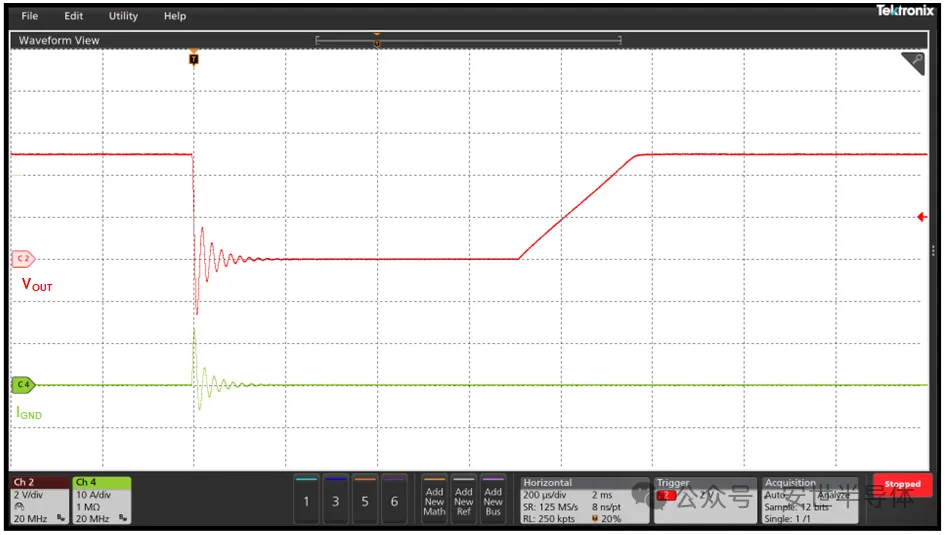The width and height of the screenshot is (945, 535).
Task: Open the Utility menu
Action: [x=123, y=16]
